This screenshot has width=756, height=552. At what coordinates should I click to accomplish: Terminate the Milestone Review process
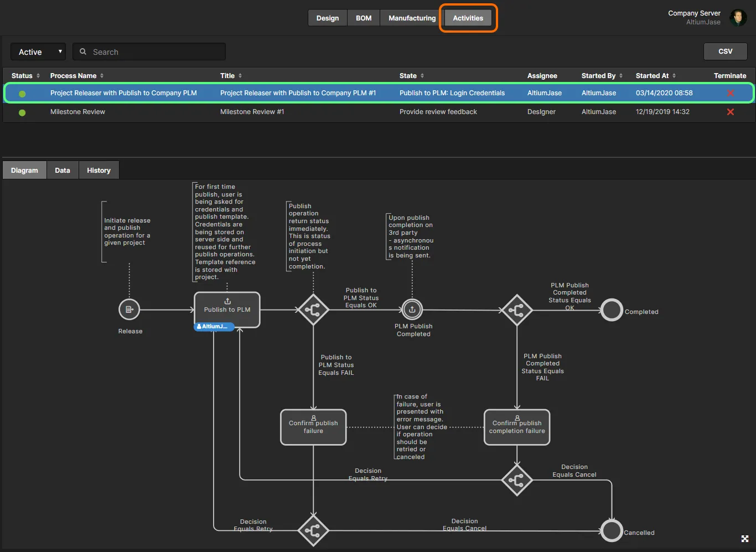point(730,112)
